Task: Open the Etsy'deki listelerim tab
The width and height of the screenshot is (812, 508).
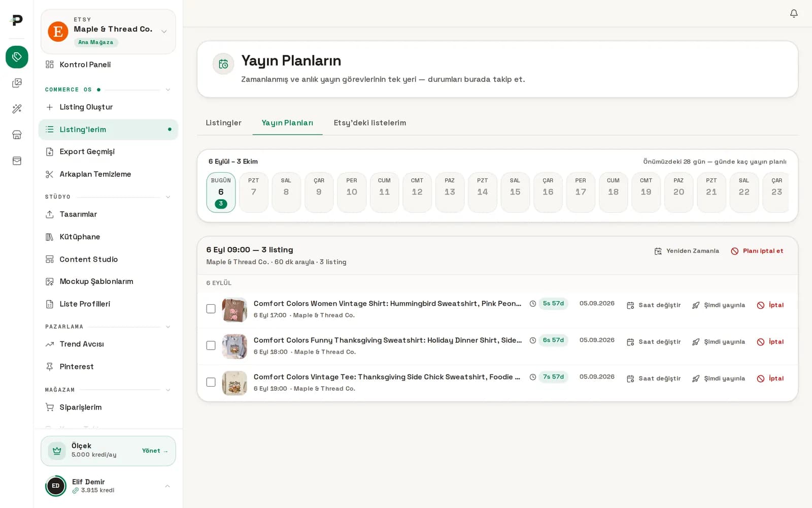Action: pyautogui.click(x=370, y=123)
